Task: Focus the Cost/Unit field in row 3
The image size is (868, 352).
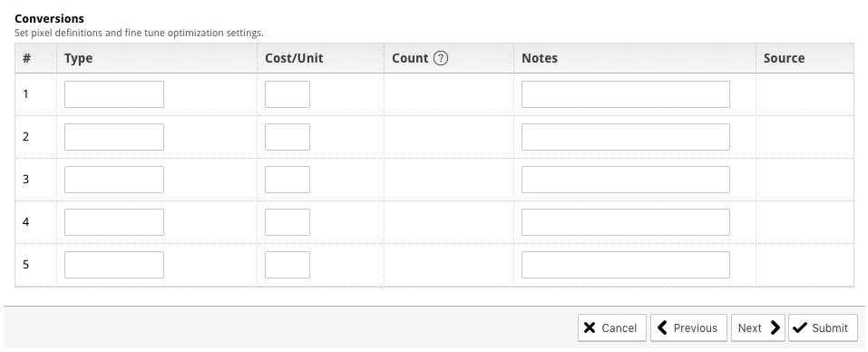Action: [288, 180]
